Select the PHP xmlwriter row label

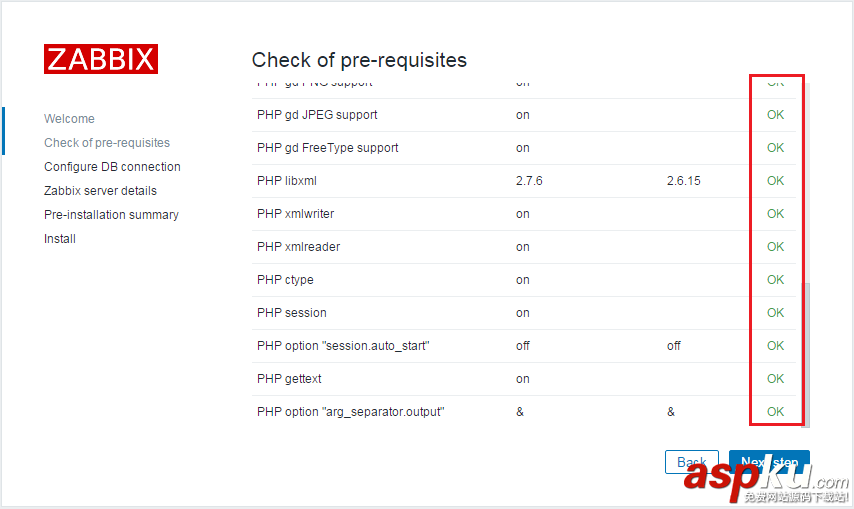tap(295, 214)
